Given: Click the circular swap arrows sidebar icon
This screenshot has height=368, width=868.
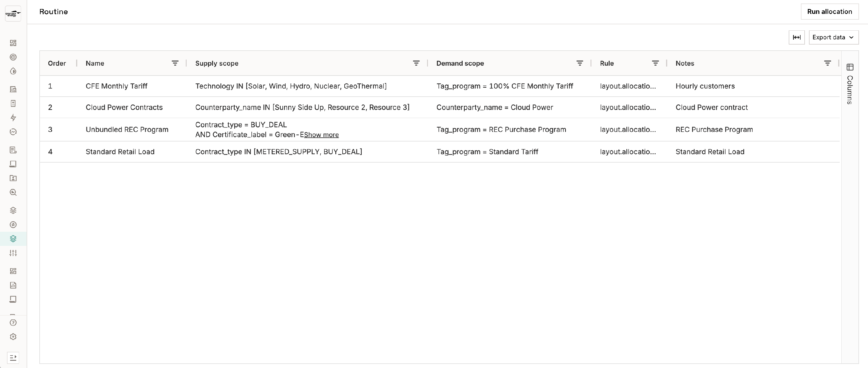Looking at the screenshot, I should pyautogui.click(x=13, y=225).
